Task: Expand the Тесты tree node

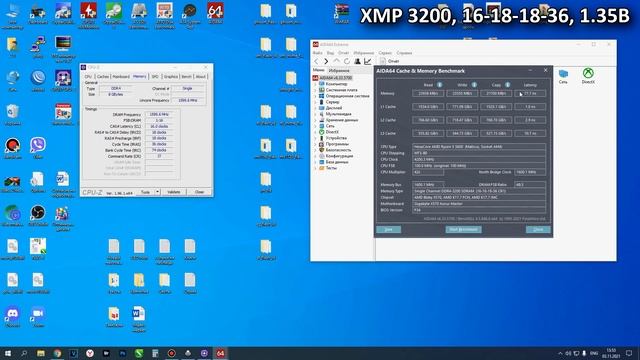Action: [x=316, y=168]
